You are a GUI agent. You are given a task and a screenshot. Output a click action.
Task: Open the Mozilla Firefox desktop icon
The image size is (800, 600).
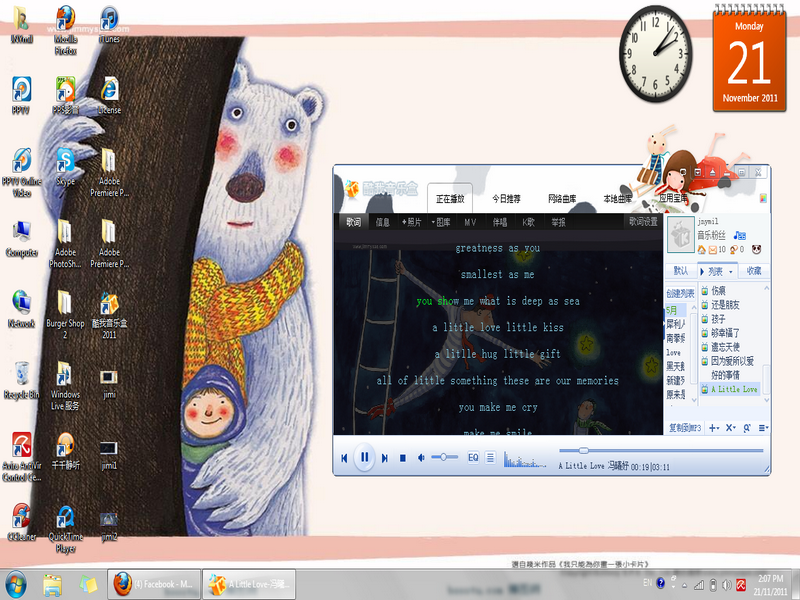pos(65,31)
